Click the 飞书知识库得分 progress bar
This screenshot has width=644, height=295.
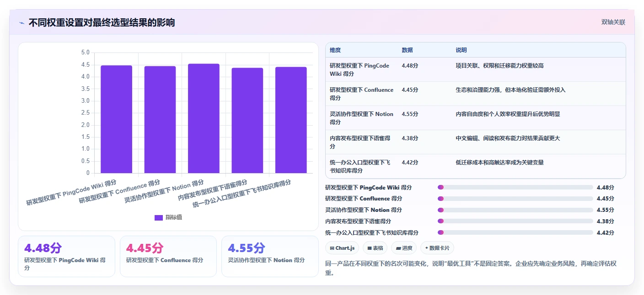point(515,233)
